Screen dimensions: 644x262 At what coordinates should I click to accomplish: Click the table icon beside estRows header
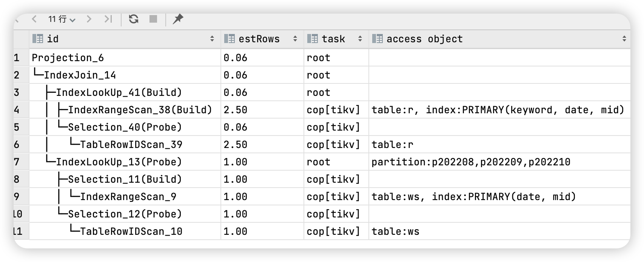coord(230,39)
